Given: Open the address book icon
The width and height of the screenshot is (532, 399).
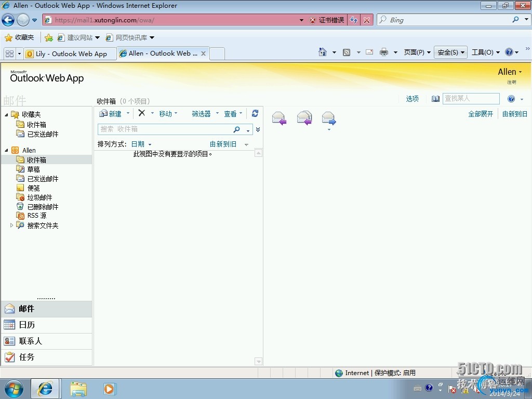Looking at the screenshot, I should pyautogui.click(x=435, y=99).
